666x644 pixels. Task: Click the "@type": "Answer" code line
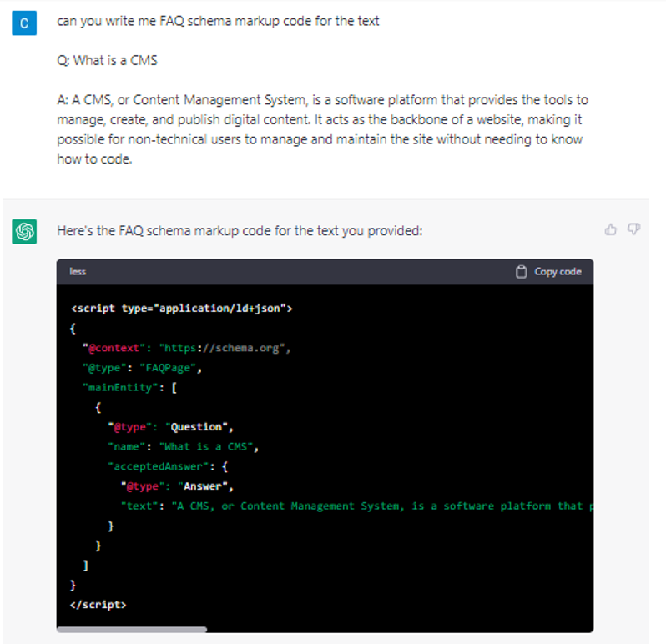[177, 486]
